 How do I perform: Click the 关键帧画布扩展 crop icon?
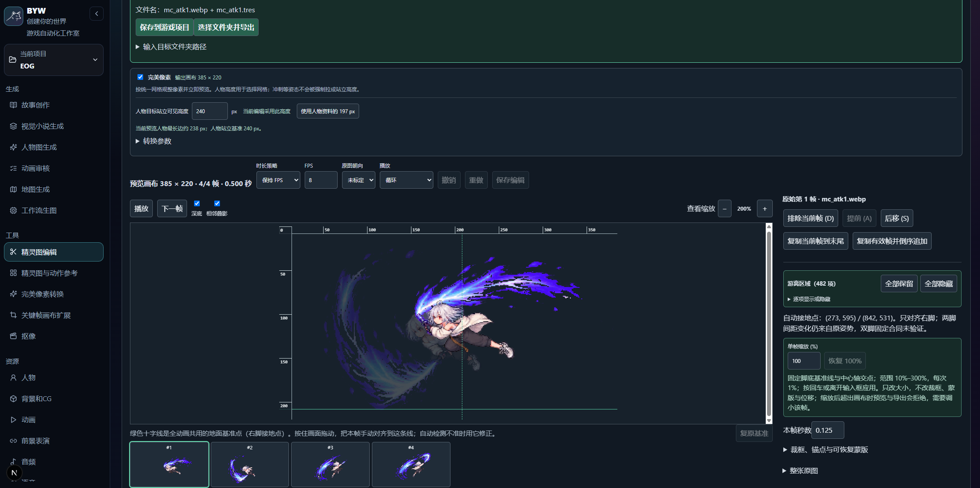pos(13,315)
